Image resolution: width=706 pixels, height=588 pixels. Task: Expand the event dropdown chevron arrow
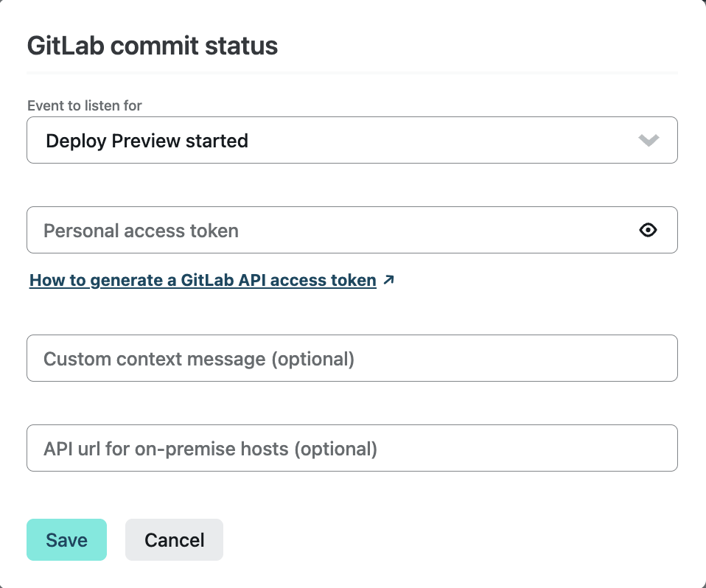[x=649, y=140]
